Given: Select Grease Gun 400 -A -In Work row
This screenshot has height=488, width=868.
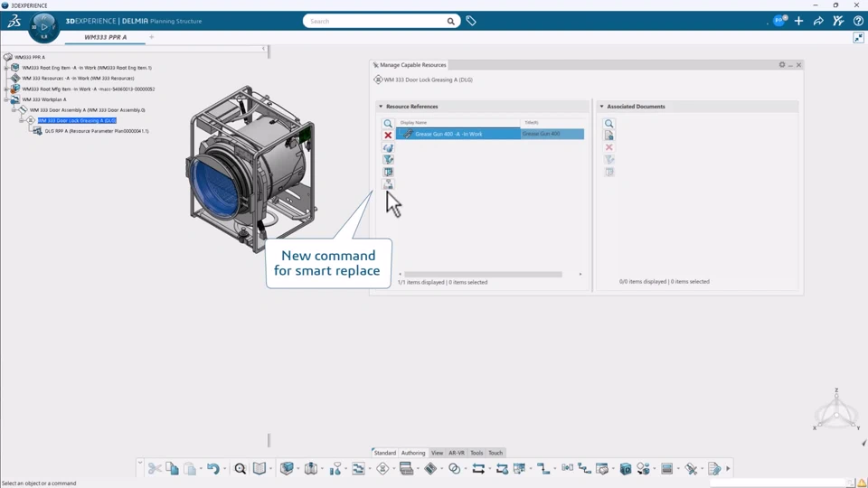Looking at the screenshot, I should point(490,134).
